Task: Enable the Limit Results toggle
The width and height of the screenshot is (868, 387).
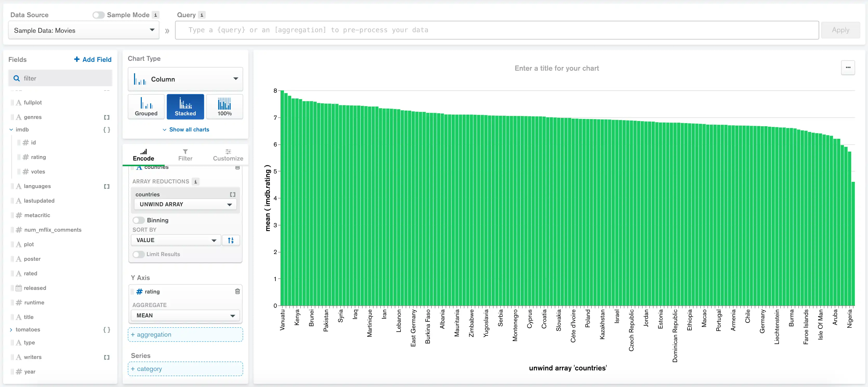Action: click(x=138, y=254)
